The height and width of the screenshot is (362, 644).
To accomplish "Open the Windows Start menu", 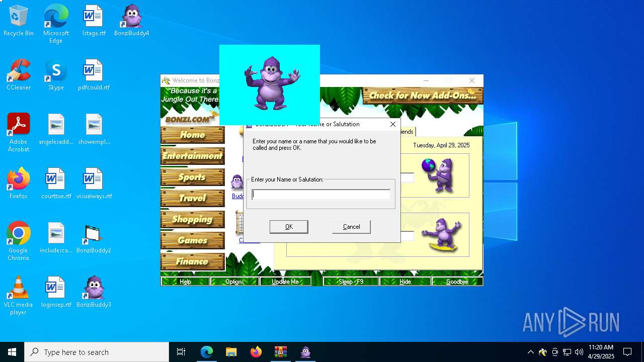I will coord(12,352).
